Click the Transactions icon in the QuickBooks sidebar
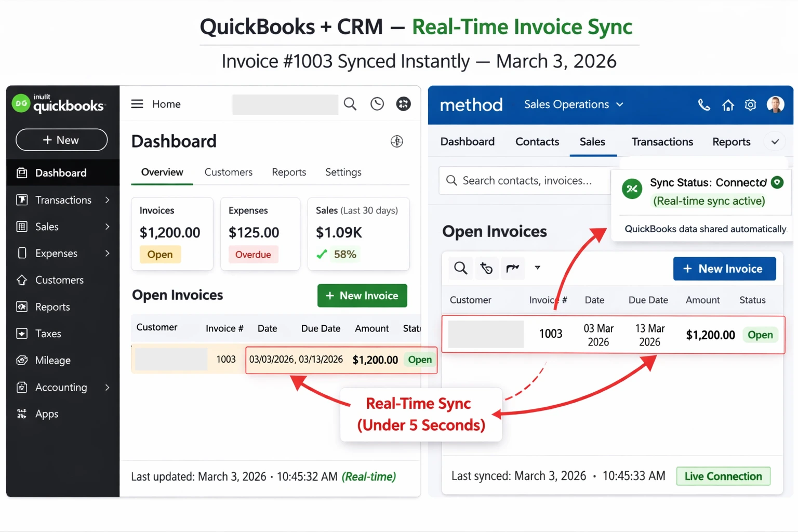This screenshot has height=532, width=798. pyautogui.click(x=22, y=200)
